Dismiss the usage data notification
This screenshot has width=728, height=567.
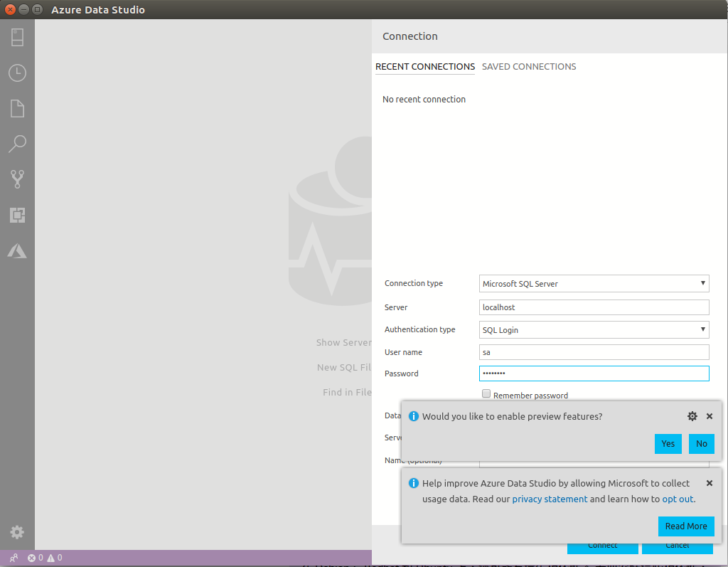click(710, 483)
